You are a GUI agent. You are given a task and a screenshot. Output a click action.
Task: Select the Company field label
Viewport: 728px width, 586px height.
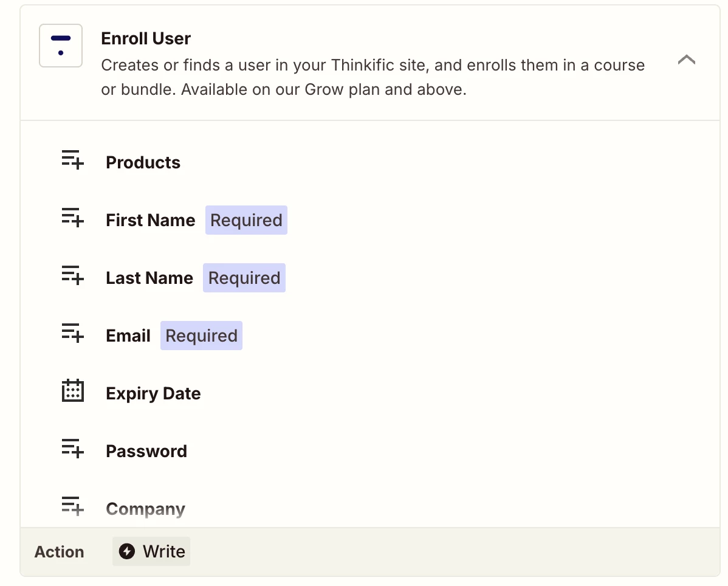coord(145,509)
